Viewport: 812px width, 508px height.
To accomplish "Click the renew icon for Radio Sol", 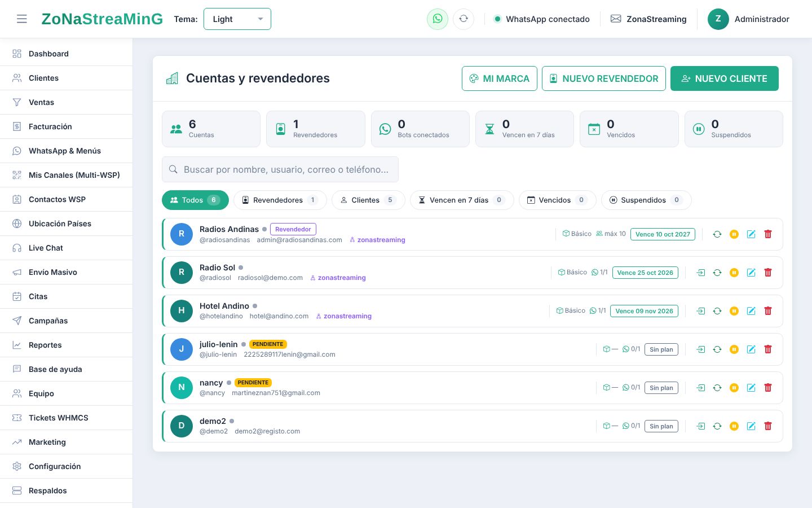I will [717, 273].
